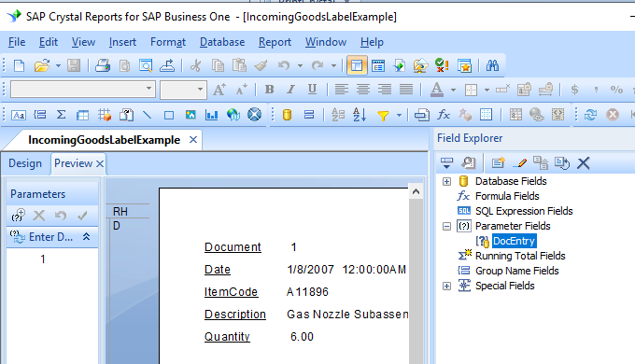Screen dimensions: 635x364
Task: Expand the Database Fields tree node
Action: pyautogui.click(x=446, y=181)
